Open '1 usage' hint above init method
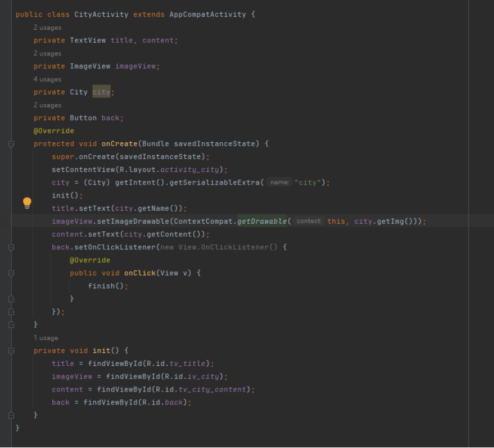494x448 pixels. 46,338
